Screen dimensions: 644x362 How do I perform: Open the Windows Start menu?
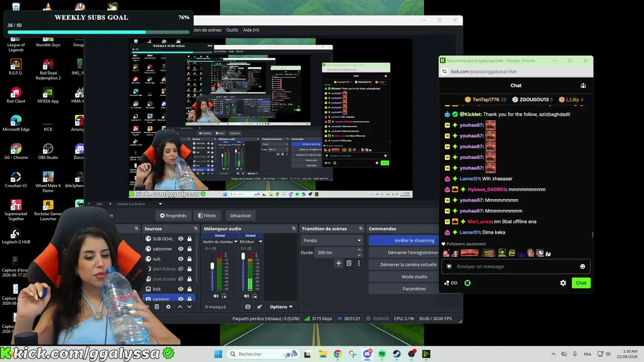tap(218, 354)
